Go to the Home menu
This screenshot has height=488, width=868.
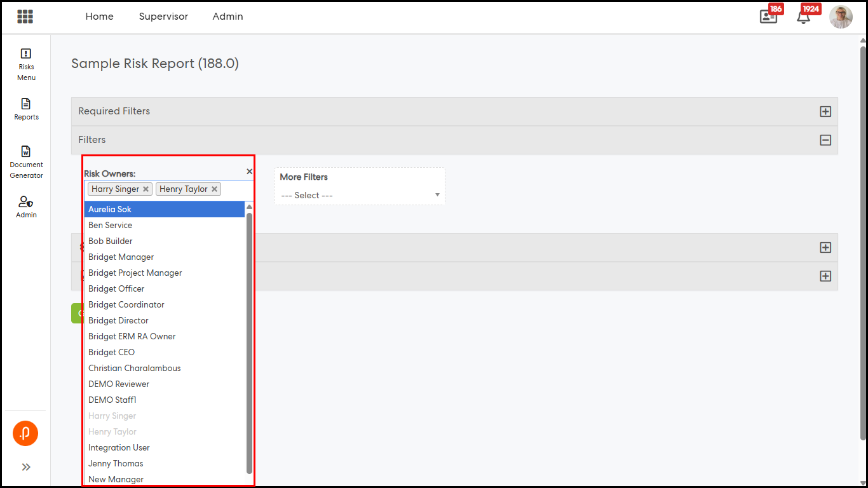[x=99, y=17]
